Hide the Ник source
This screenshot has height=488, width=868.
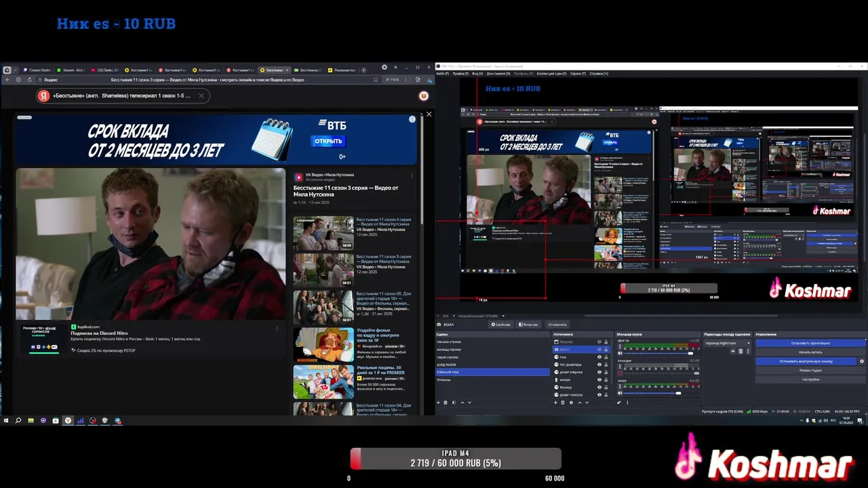[599, 357]
